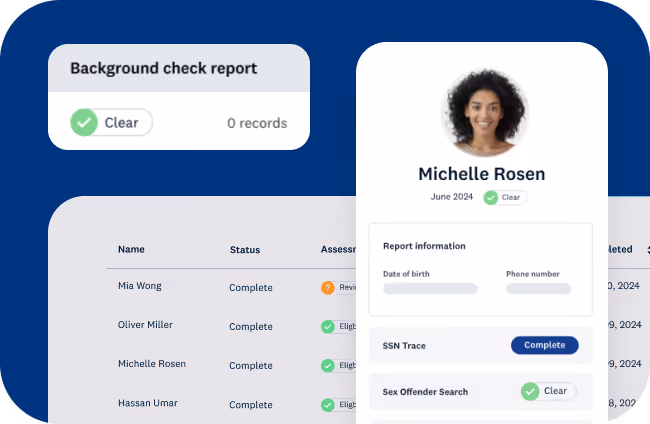Image resolution: width=650 pixels, height=424 pixels.
Task: Select the SSN Trace row label
Action: [404, 346]
